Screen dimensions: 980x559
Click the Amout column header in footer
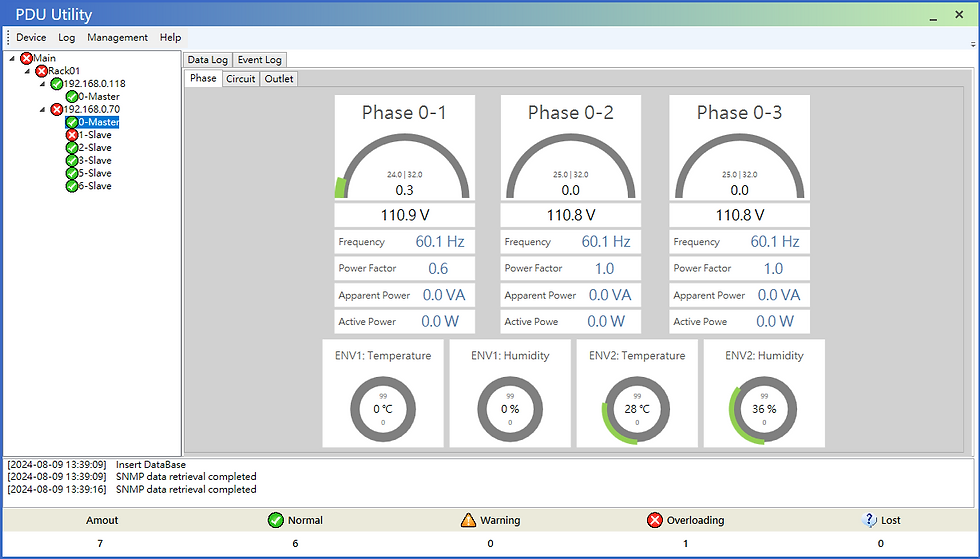(x=102, y=520)
